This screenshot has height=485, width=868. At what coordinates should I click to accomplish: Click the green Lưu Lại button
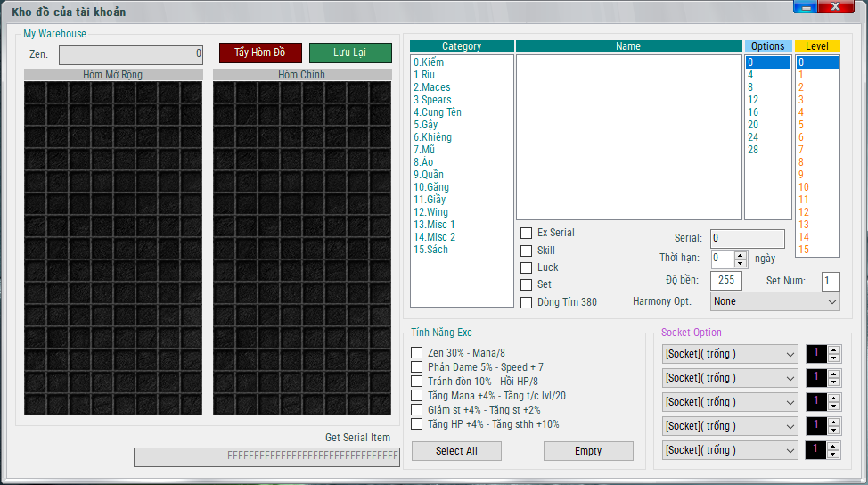click(349, 53)
